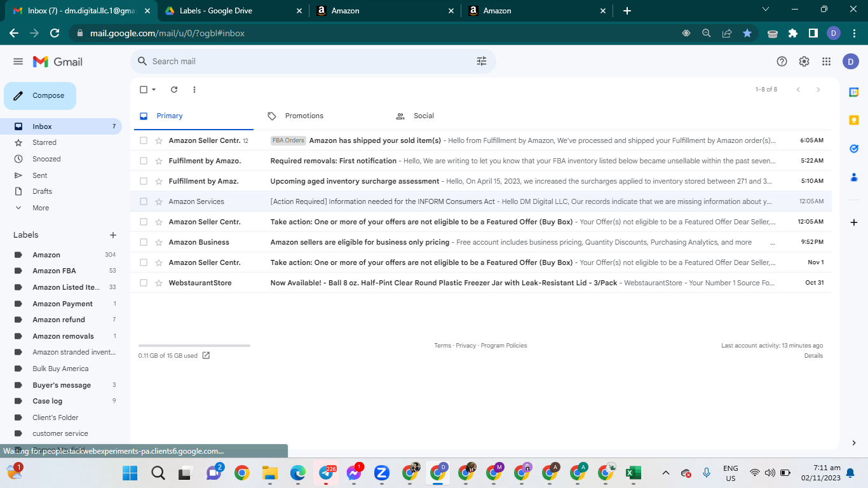
Task: Open Gmail Support help icon
Action: (x=782, y=62)
